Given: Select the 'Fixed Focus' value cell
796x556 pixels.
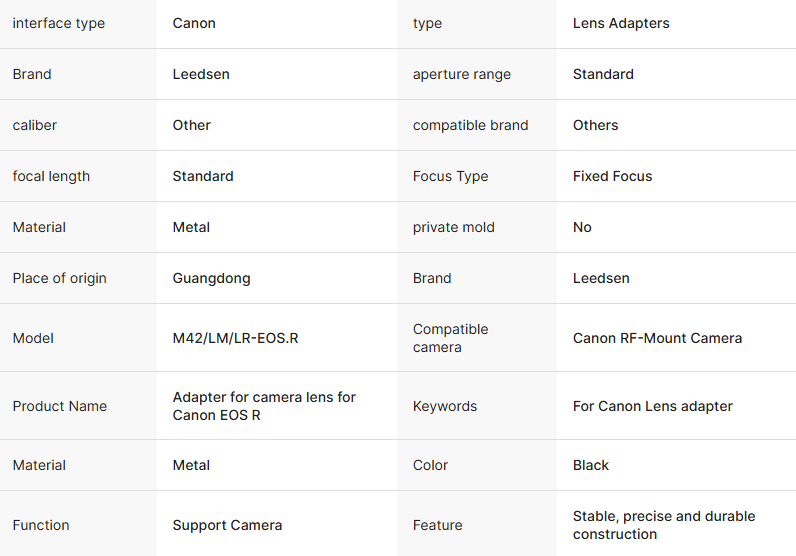Looking at the screenshot, I should click(x=612, y=176).
